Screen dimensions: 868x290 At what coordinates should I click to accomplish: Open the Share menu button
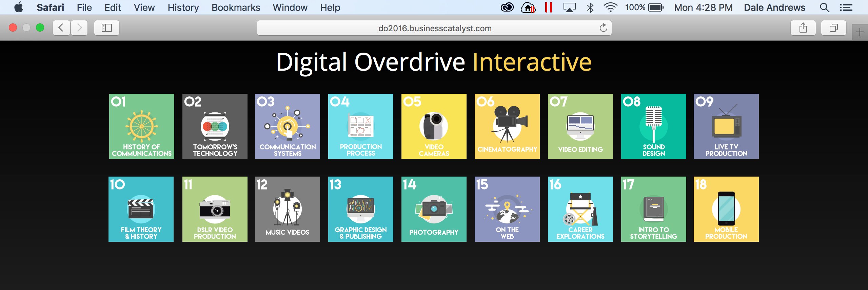click(x=803, y=28)
